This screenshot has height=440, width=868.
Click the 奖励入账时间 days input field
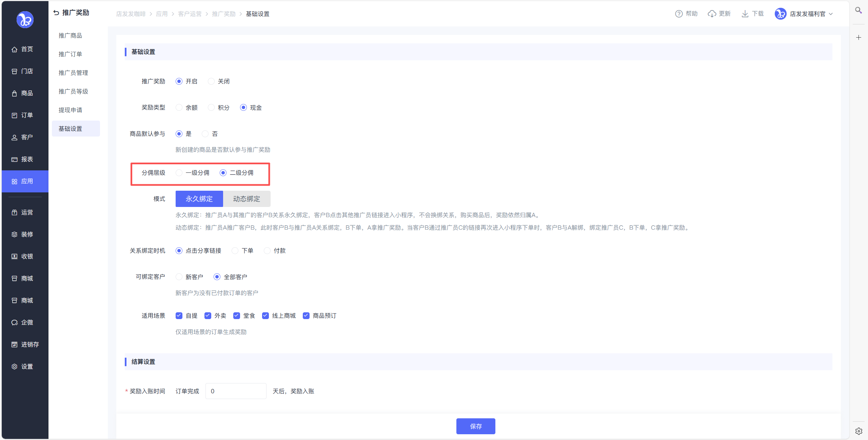236,391
